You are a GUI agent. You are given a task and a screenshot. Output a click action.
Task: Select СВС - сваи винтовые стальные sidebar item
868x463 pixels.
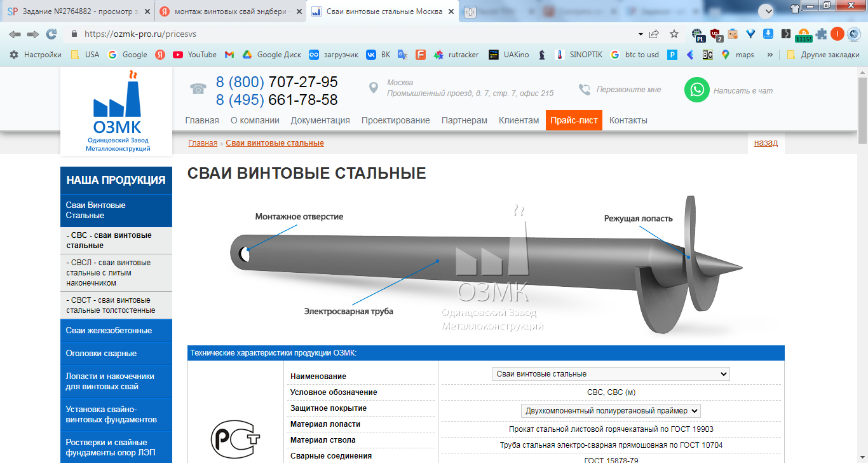tap(116, 240)
